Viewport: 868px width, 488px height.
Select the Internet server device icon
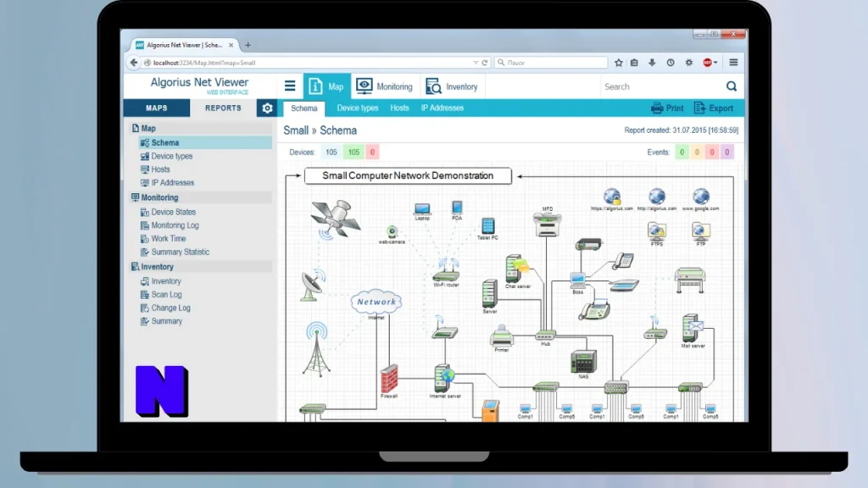tap(444, 379)
